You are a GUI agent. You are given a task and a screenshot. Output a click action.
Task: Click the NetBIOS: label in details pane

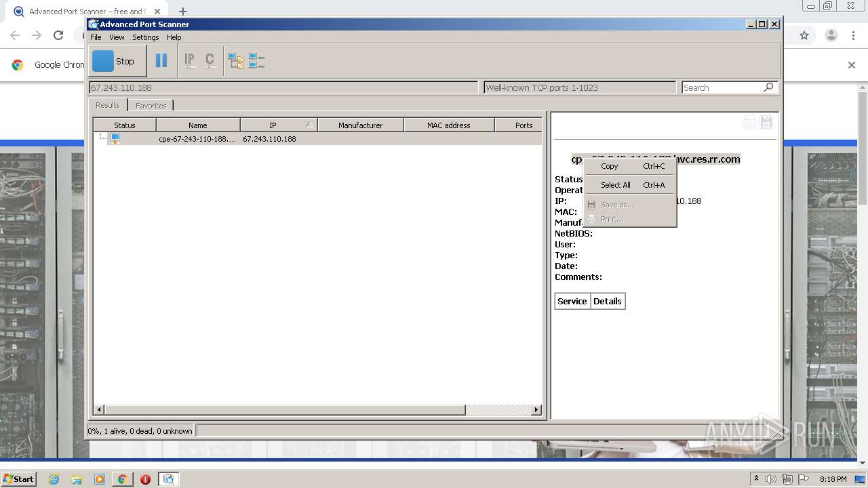coord(574,233)
